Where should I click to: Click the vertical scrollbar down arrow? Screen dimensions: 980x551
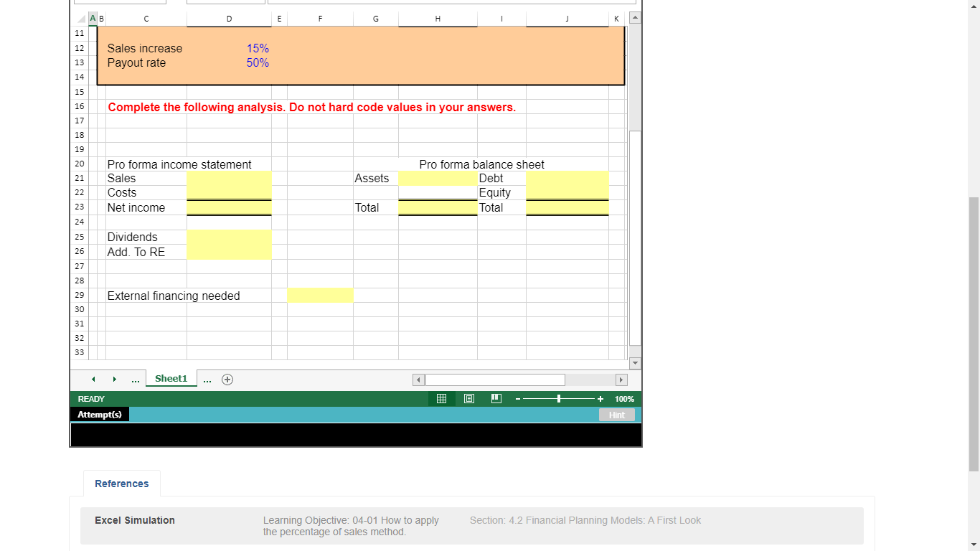(x=635, y=363)
